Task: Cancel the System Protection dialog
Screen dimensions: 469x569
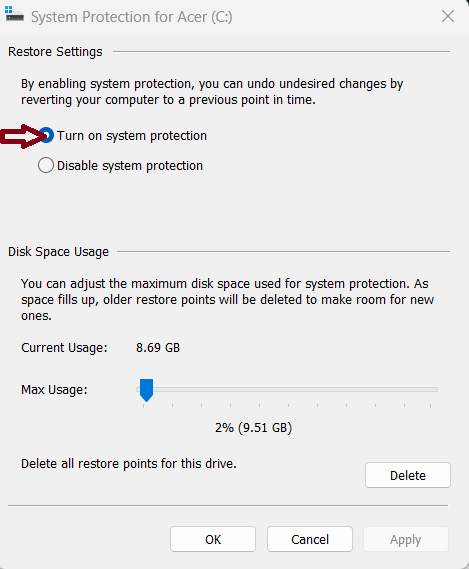Action: click(310, 539)
